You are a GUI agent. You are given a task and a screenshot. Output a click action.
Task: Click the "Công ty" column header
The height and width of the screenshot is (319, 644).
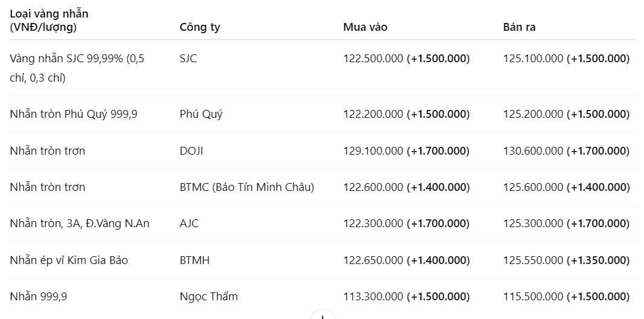pos(199,28)
